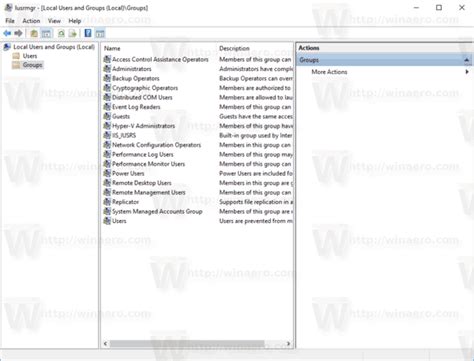Click the Administrators group icon

tap(107, 69)
